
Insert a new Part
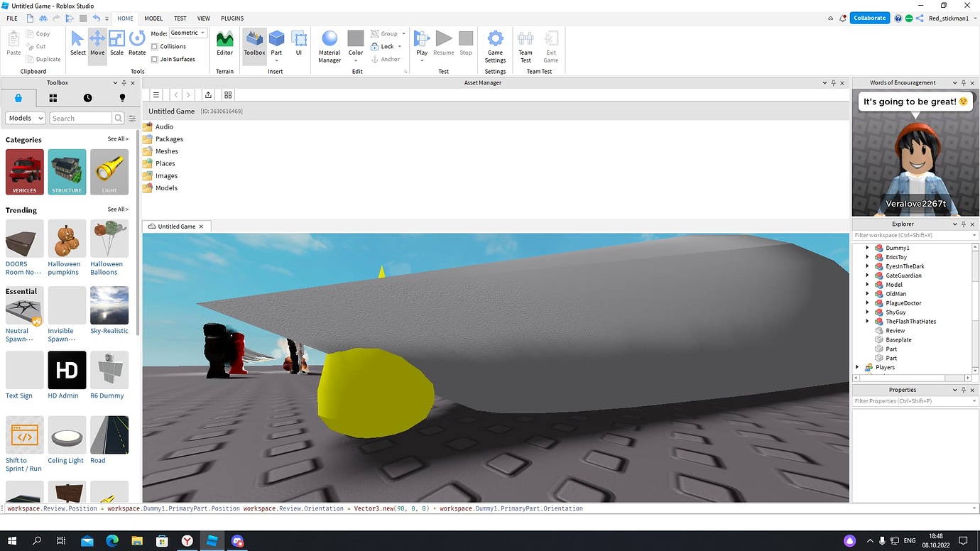pos(276,40)
